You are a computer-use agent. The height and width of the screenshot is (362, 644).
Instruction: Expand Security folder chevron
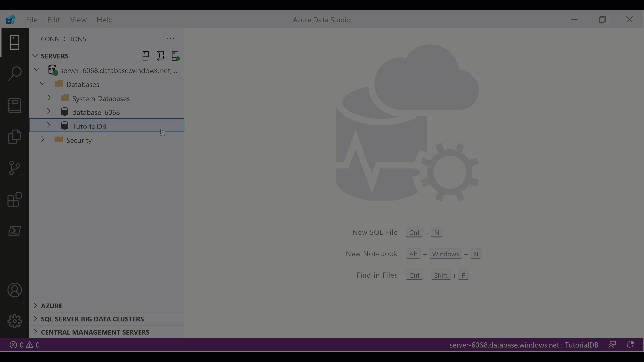(43, 139)
